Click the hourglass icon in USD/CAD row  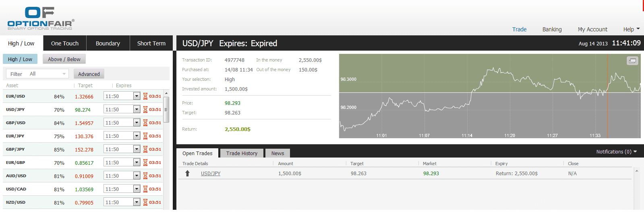[145, 189]
